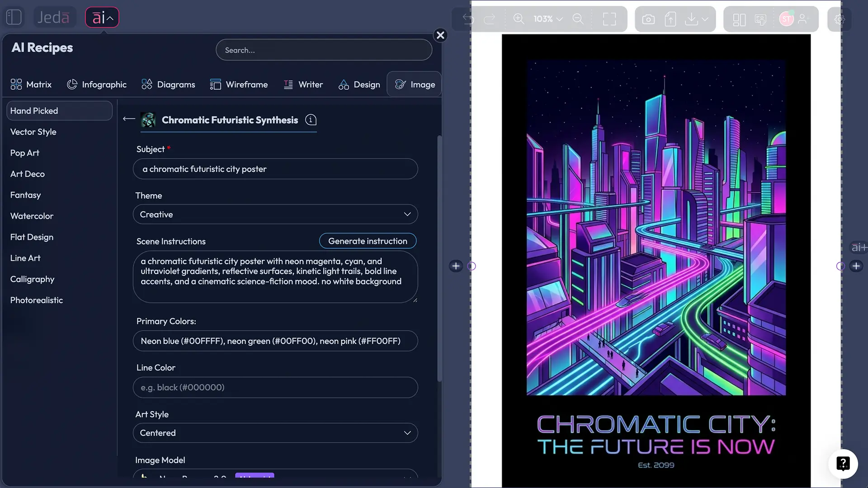Open the Matrix tab

31,84
